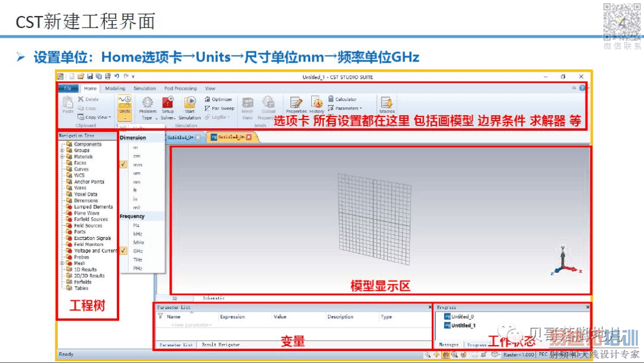Select Components in Navigation Tree
Image resolution: width=644 pixels, height=363 pixels.
(88, 144)
